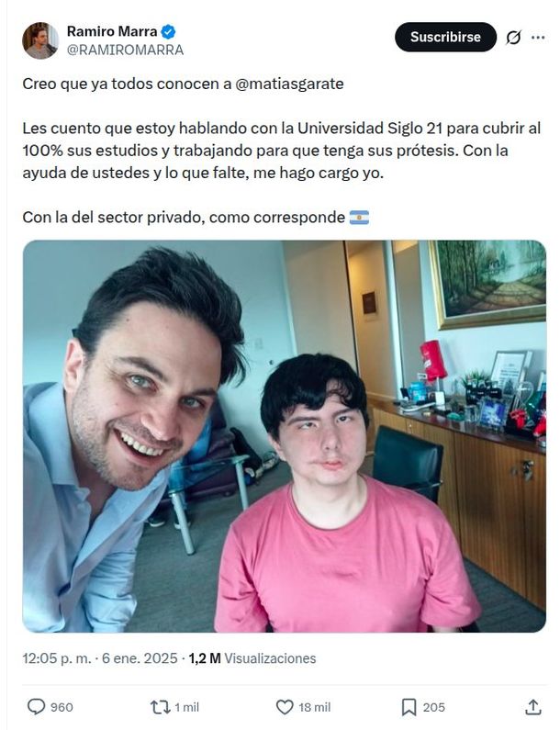Open the attached photo in the tweet
The height and width of the screenshot is (730, 560).
click(x=284, y=436)
